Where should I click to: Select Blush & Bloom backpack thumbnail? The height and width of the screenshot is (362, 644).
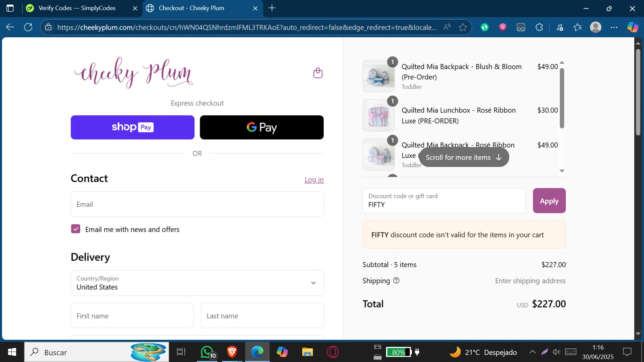[x=379, y=76]
